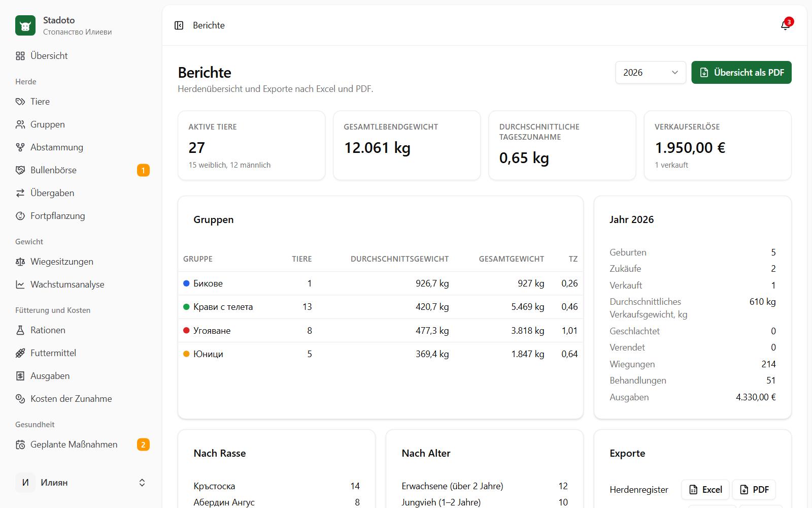Export Übersicht als PDF

click(741, 73)
